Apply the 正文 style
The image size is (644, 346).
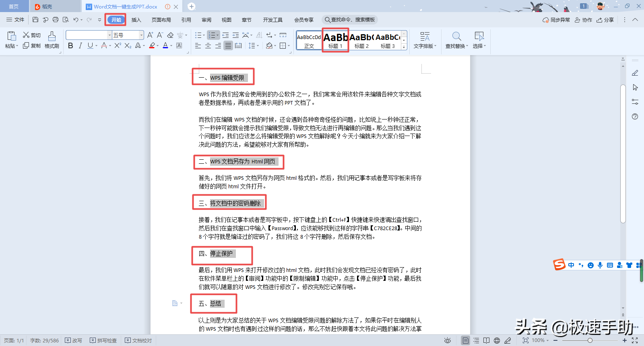click(x=309, y=40)
